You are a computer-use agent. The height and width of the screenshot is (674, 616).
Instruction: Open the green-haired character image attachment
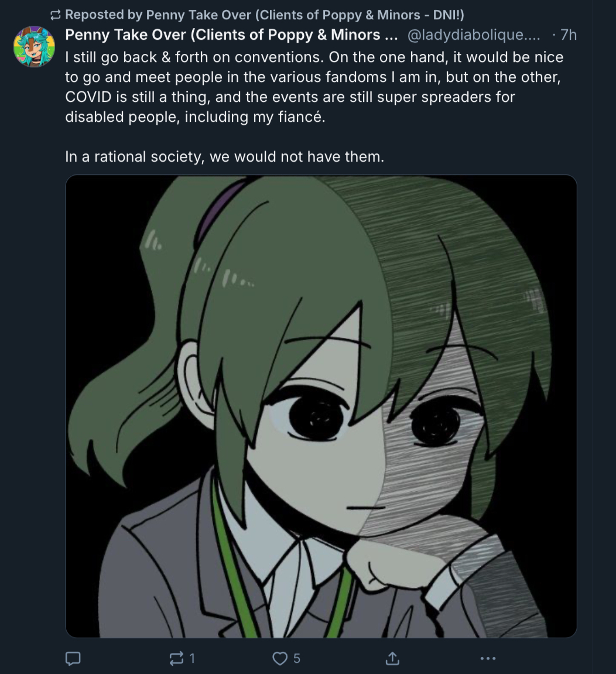321,406
